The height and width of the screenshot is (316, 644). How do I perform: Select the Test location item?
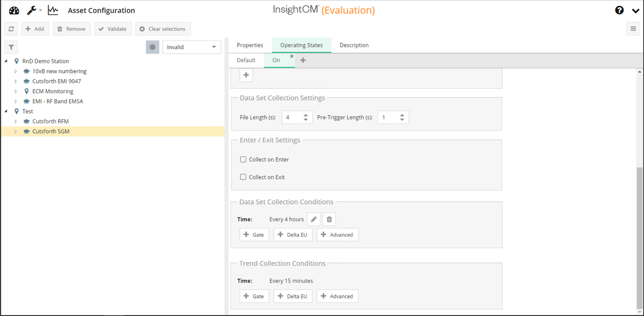tap(27, 111)
